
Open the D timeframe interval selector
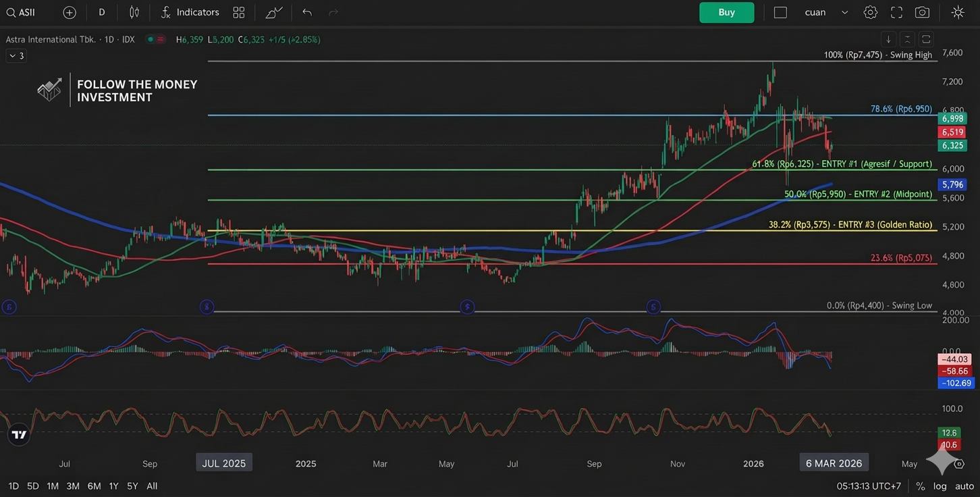[101, 12]
